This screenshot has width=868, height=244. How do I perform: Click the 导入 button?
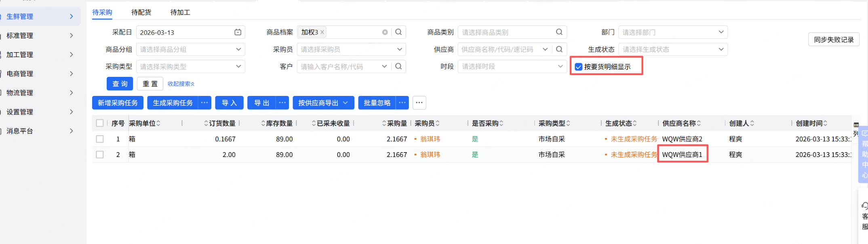coord(229,103)
